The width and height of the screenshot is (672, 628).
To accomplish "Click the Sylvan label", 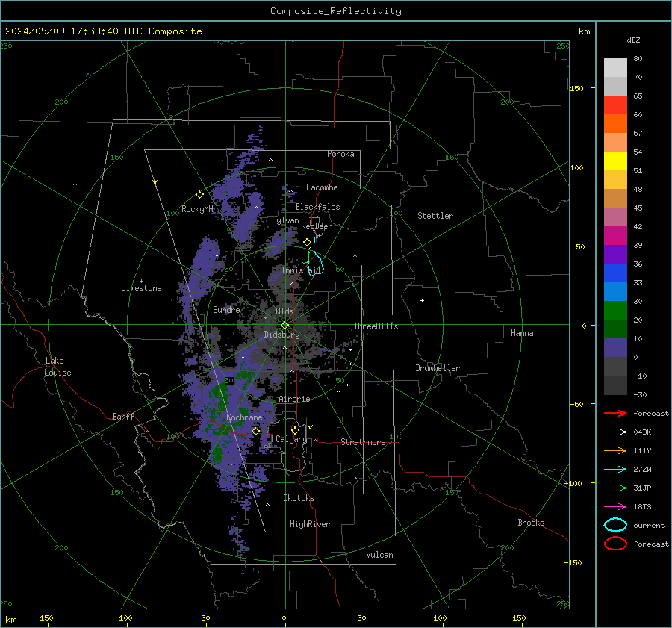I will tap(285, 221).
